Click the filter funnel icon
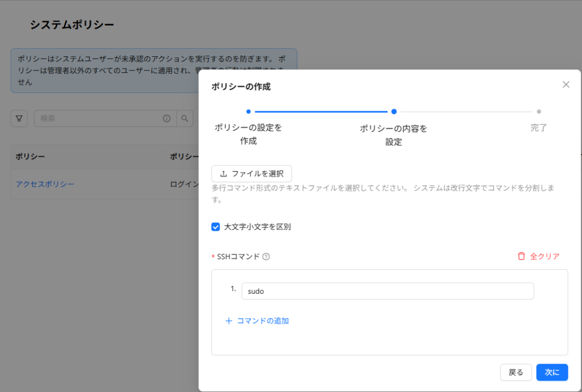This screenshot has height=392, width=582. coord(19,118)
